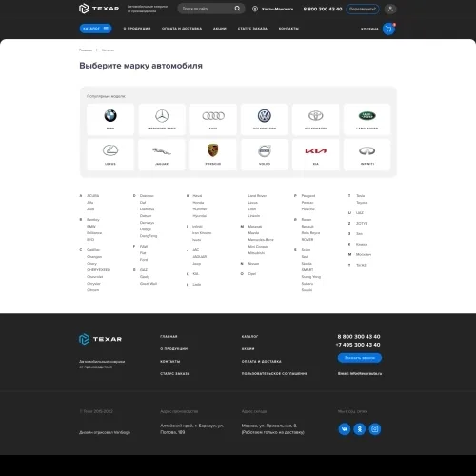Open the user account icon
The height and width of the screenshot is (476, 476).
click(x=390, y=9)
